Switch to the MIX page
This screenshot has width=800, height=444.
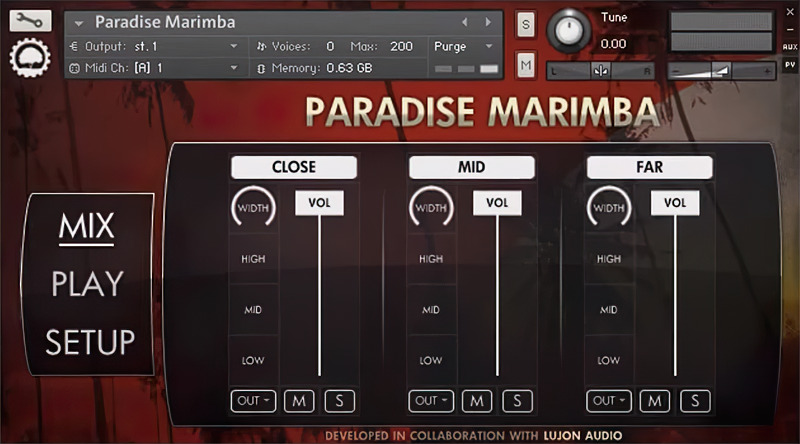click(86, 227)
